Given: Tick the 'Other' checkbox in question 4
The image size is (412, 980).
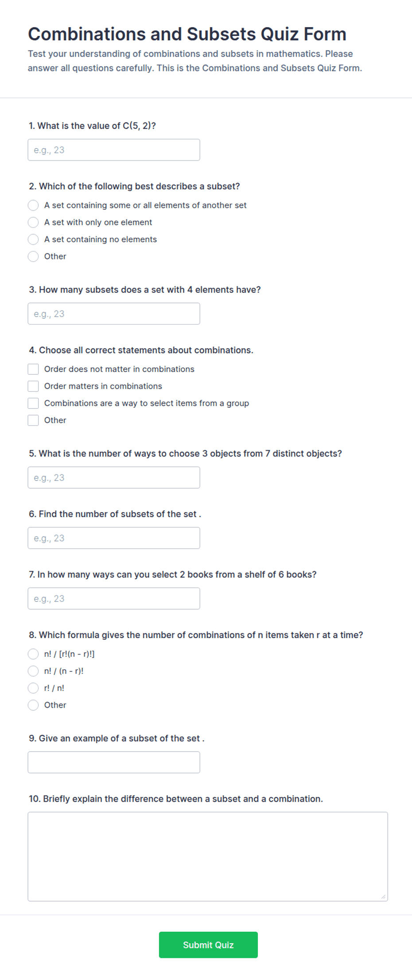Looking at the screenshot, I should (x=33, y=420).
